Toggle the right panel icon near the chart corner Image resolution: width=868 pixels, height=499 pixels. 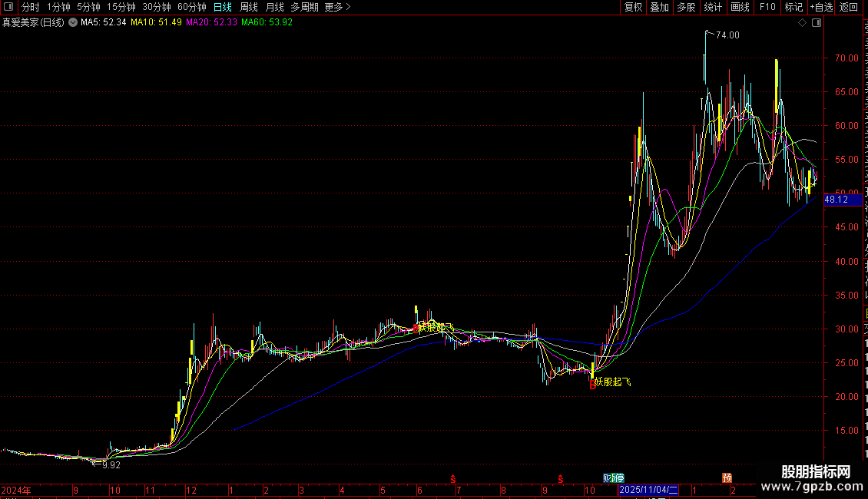[817, 23]
